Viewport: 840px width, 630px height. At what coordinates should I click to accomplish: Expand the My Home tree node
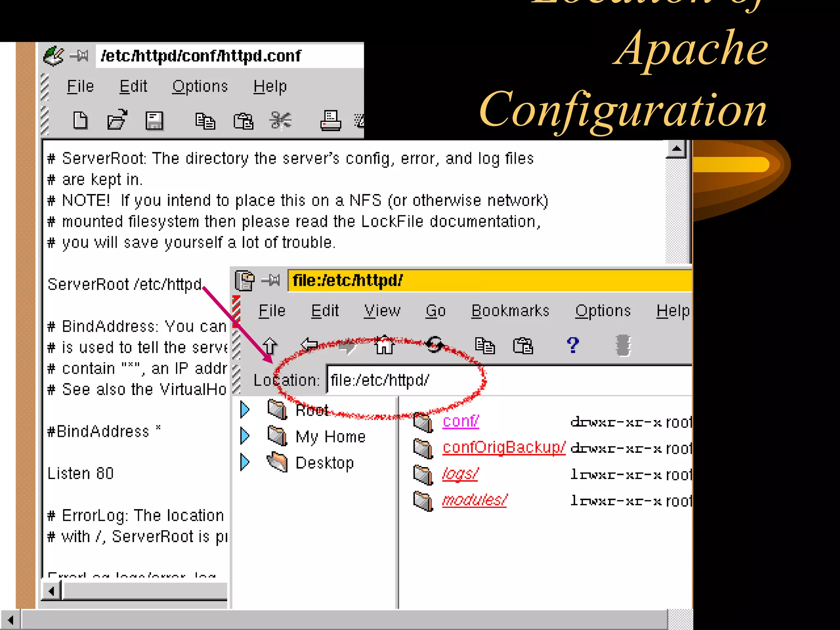tap(245, 436)
